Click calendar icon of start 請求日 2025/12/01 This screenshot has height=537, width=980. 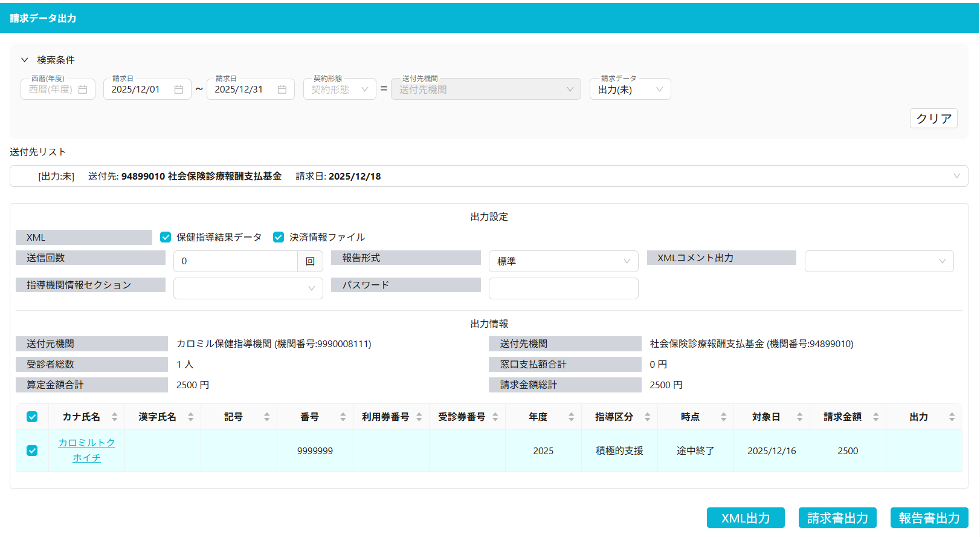click(179, 89)
